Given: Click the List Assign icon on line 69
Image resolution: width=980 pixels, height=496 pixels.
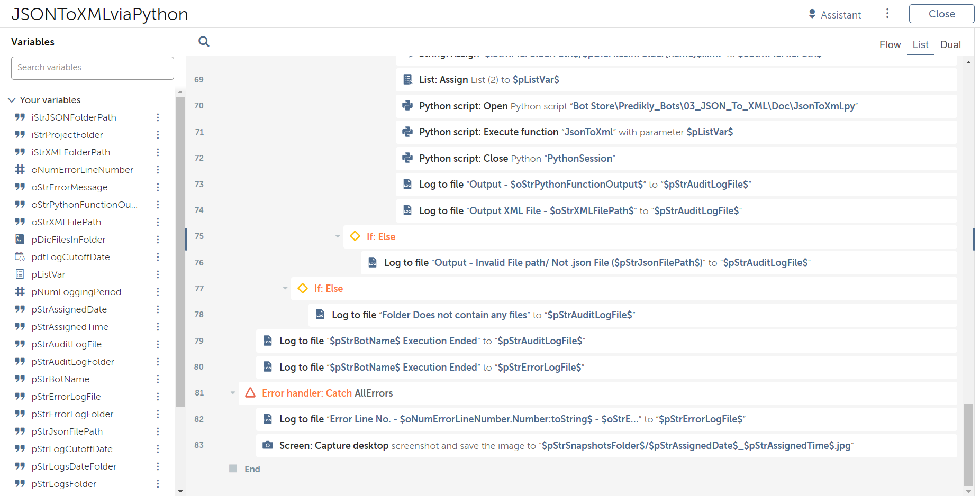Looking at the screenshot, I should pos(407,79).
